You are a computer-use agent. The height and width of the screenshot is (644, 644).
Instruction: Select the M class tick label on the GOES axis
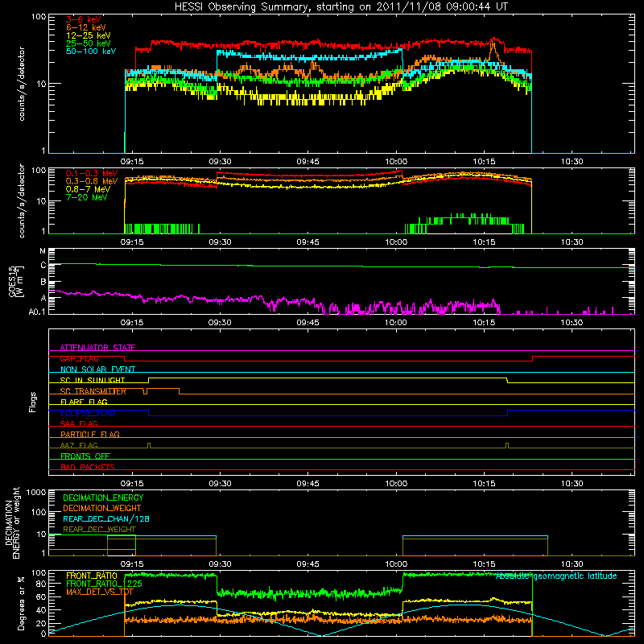(x=43, y=251)
